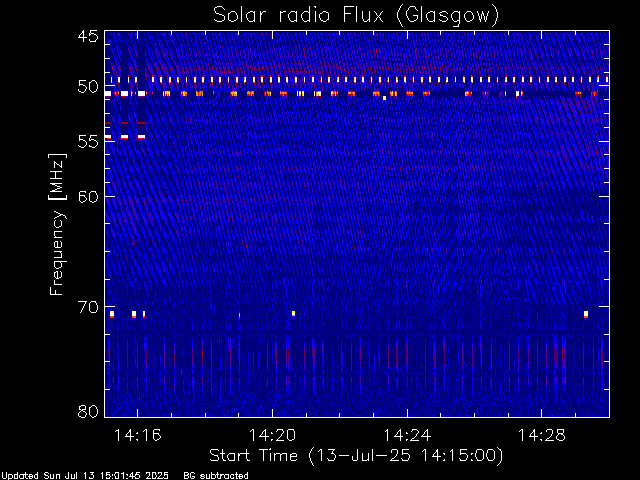
Task: Select the 45 frequency tick label
Action: (x=88, y=36)
